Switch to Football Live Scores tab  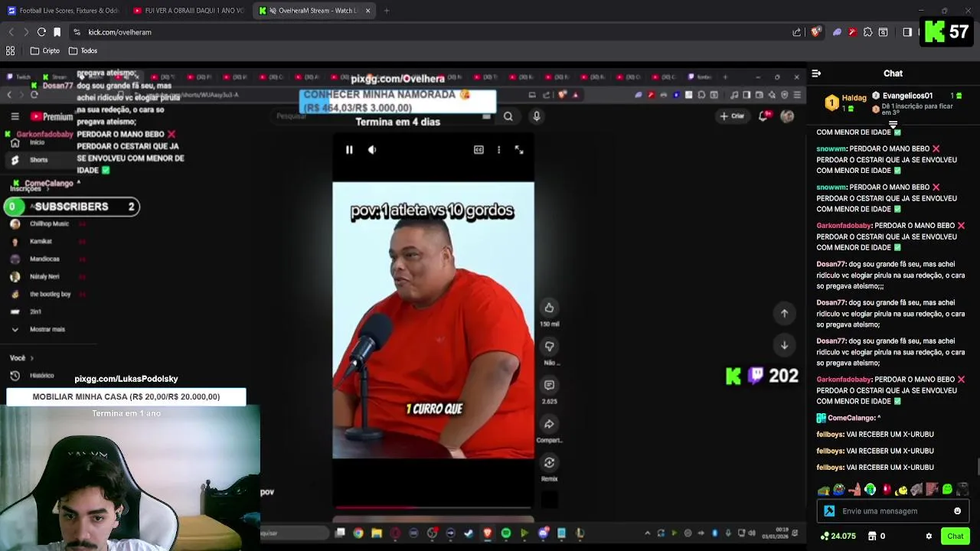pyautogui.click(x=64, y=11)
